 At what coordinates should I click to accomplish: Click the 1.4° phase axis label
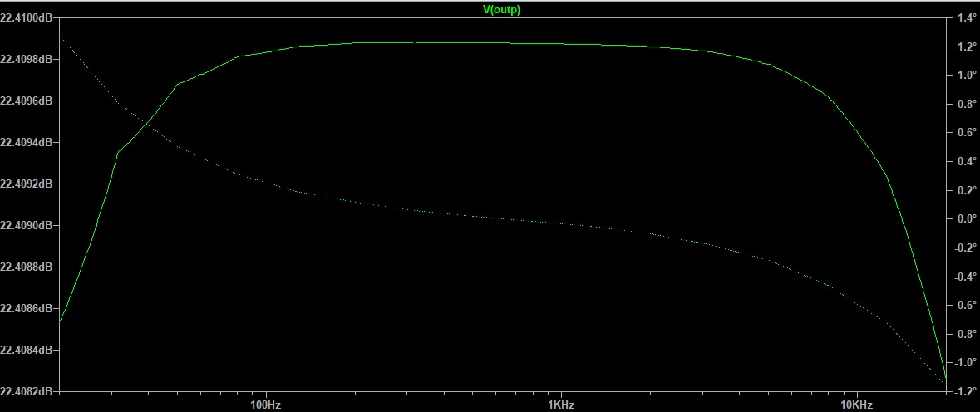point(966,18)
